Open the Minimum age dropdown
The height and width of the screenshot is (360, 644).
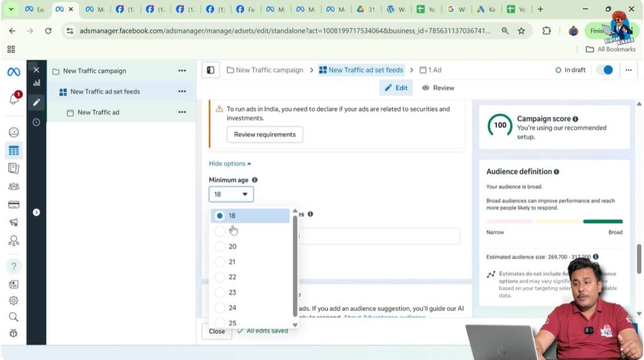(231, 194)
